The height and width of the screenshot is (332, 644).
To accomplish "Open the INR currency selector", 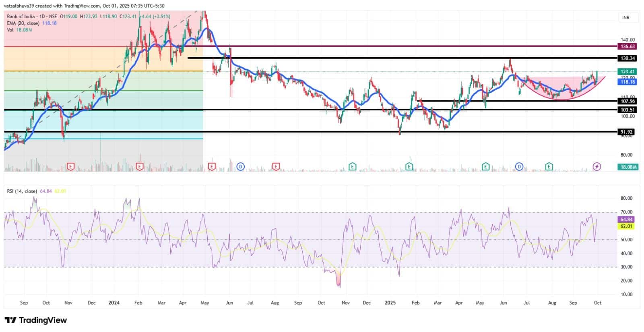I will (x=626, y=18).
